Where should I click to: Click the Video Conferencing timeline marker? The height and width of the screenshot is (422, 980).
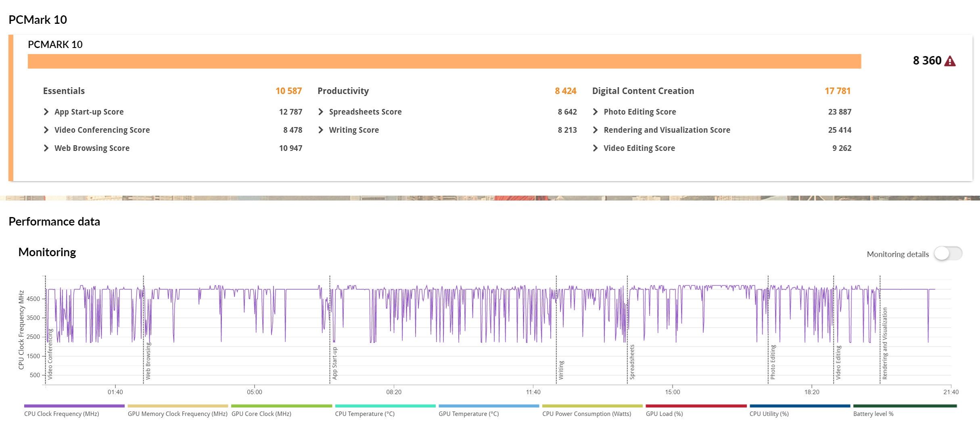point(50,354)
